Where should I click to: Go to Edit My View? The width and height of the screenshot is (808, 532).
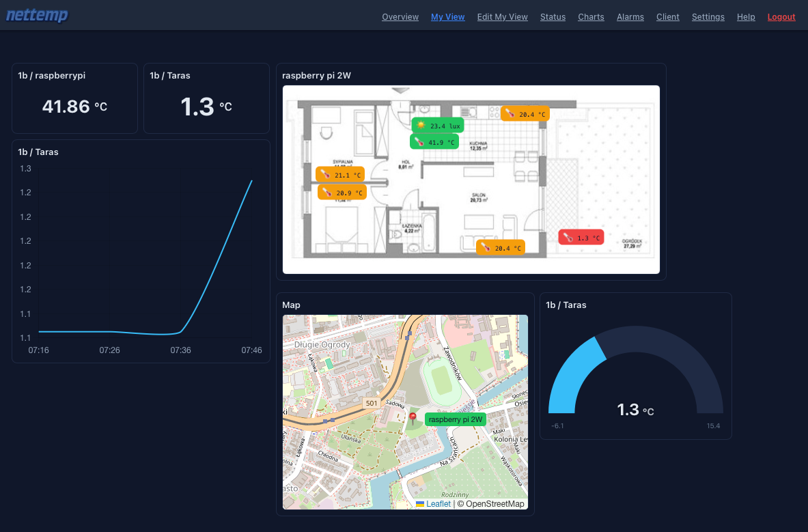click(502, 17)
